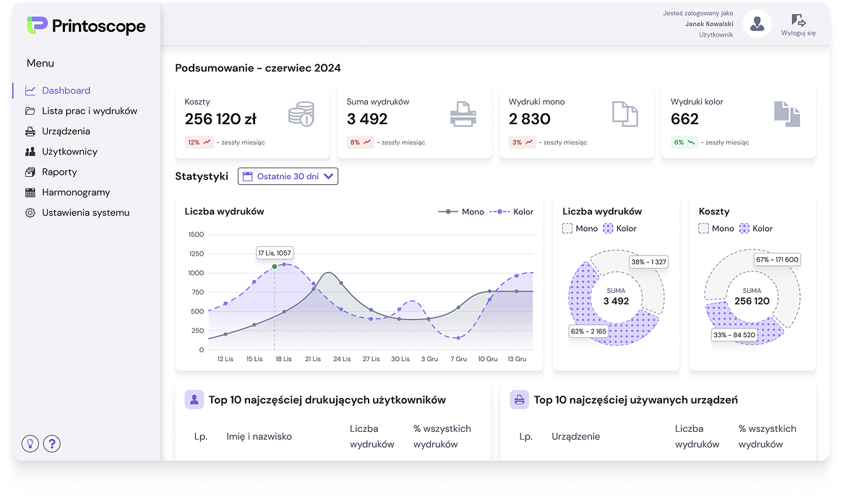The image size is (842, 504).
Task: Click Kolor swatch in Liczba wydruków donut legend
Action: pos(608,228)
